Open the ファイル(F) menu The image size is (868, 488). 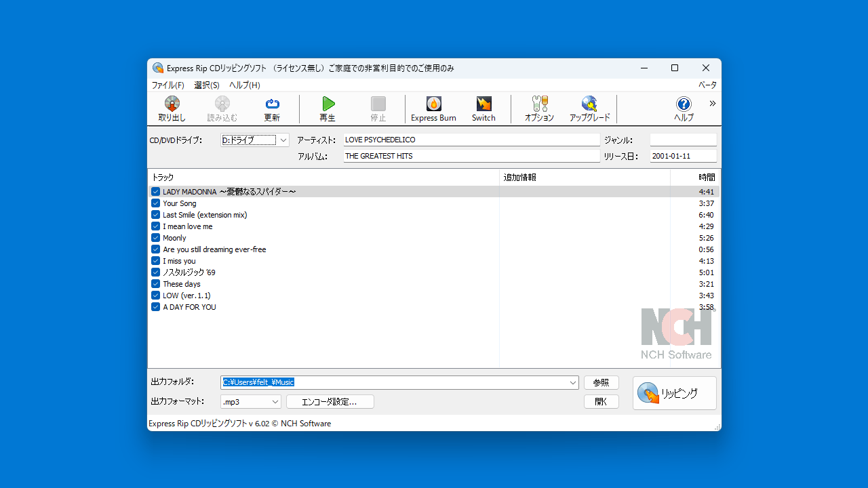(x=167, y=85)
